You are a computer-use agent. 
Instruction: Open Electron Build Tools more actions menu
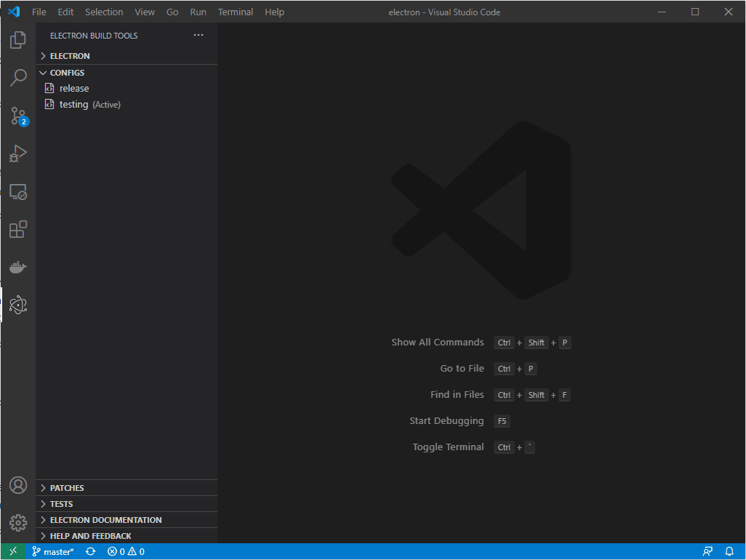[x=198, y=34]
